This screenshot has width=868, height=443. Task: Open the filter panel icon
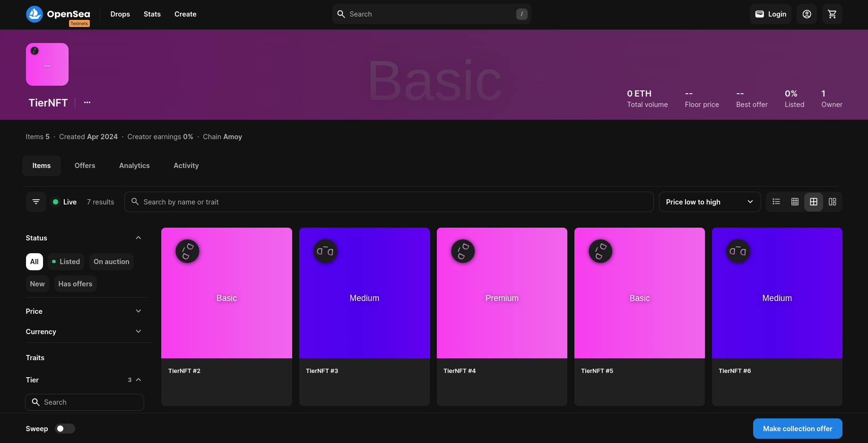pos(36,202)
